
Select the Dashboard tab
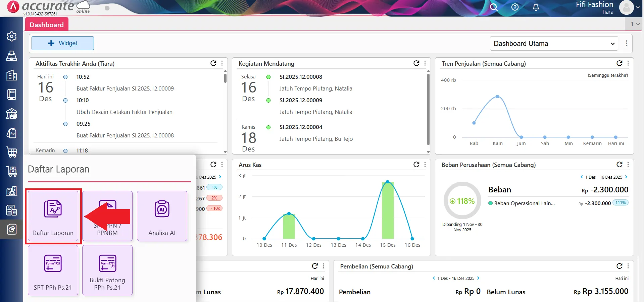tap(47, 25)
